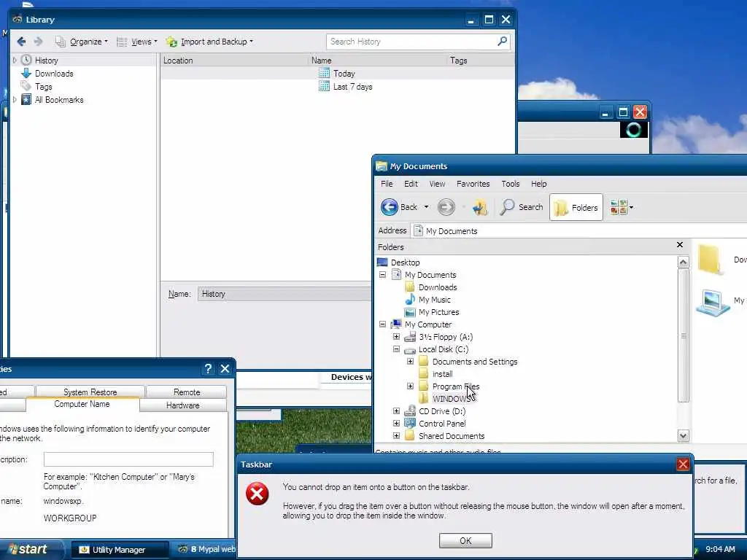Open File menu in My Documents

coord(387,184)
